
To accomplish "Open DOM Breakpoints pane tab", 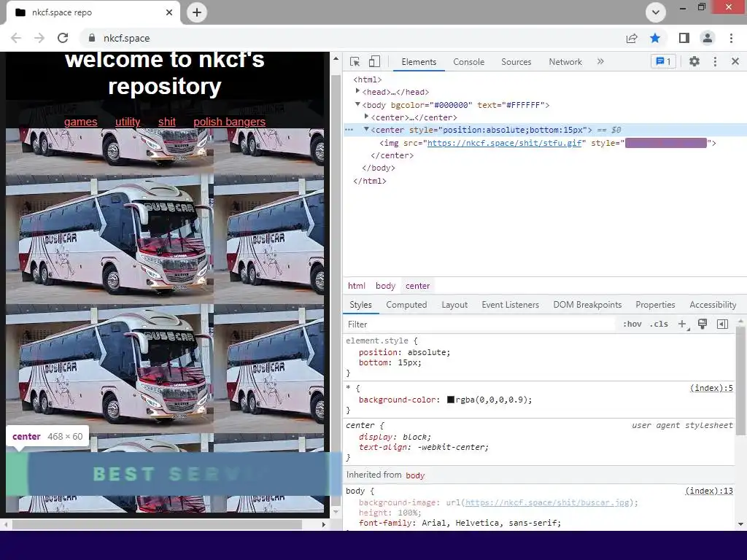I will pyautogui.click(x=587, y=305).
